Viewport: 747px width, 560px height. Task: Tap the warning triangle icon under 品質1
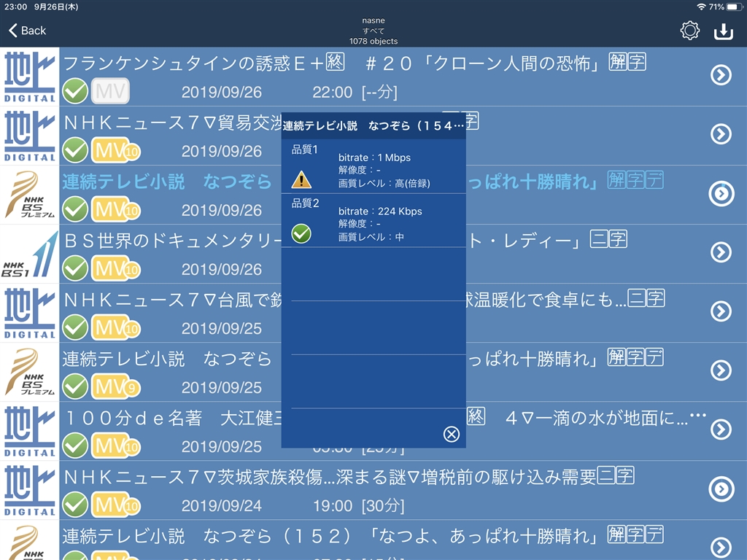tap(301, 180)
